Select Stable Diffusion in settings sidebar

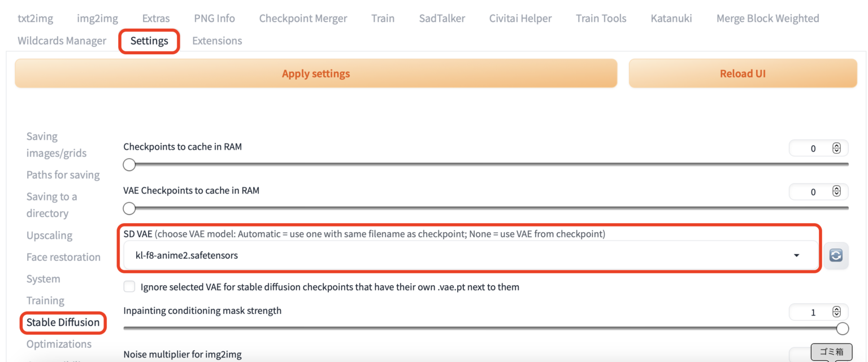click(x=63, y=322)
